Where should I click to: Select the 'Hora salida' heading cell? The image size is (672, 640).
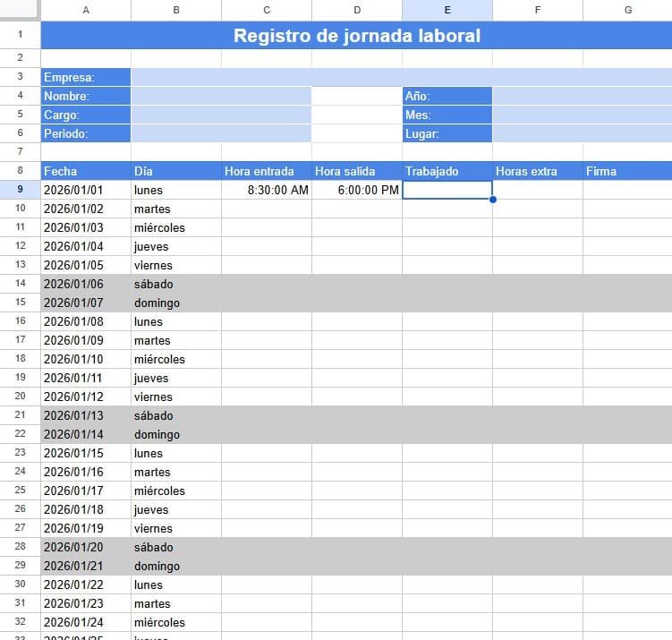pyautogui.click(x=357, y=171)
